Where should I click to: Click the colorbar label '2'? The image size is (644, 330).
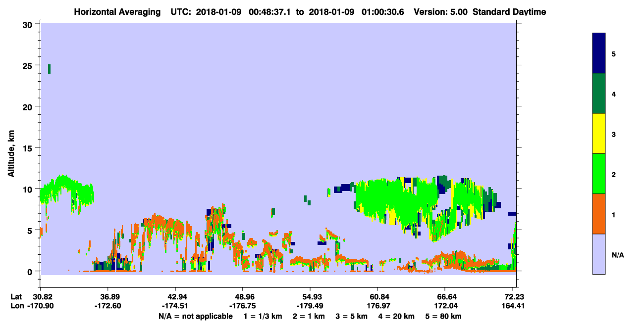pos(614,174)
